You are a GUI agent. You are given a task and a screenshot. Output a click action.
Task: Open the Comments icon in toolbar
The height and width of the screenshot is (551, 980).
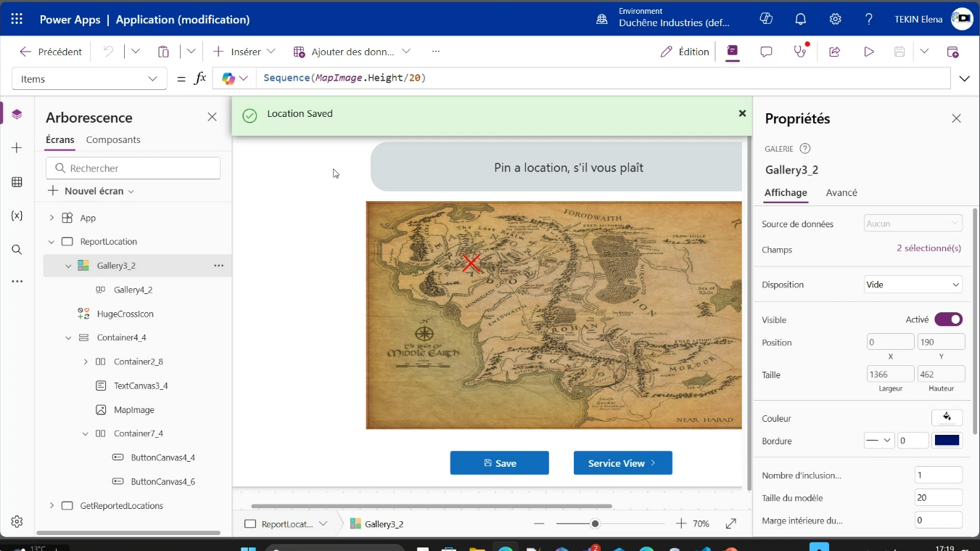click(766, 52)
